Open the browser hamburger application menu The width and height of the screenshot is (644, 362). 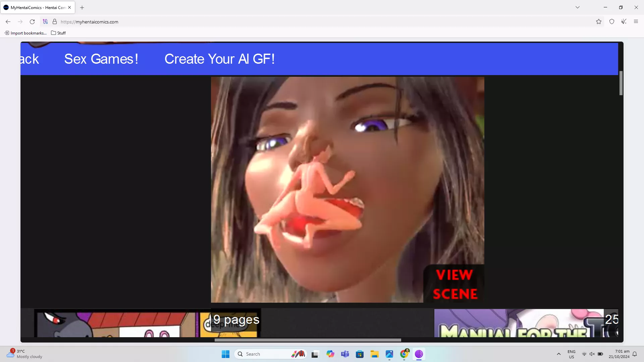[x=636, y=22]
